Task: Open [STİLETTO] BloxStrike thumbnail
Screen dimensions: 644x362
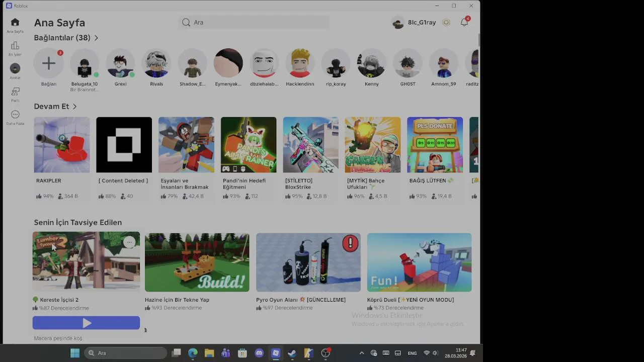Action: (310, 145)
